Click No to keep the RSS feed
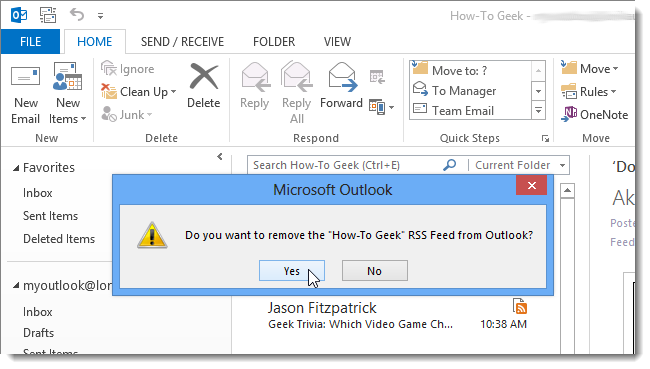This screenshot has height=369, width=650. 375,271
